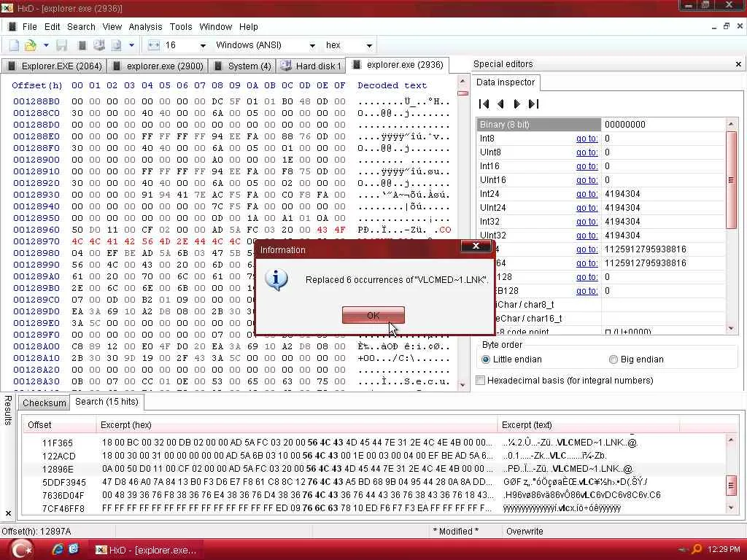Click Data inspector scrollbar down arrow
The image size is (747, 560).
point(731,328)
